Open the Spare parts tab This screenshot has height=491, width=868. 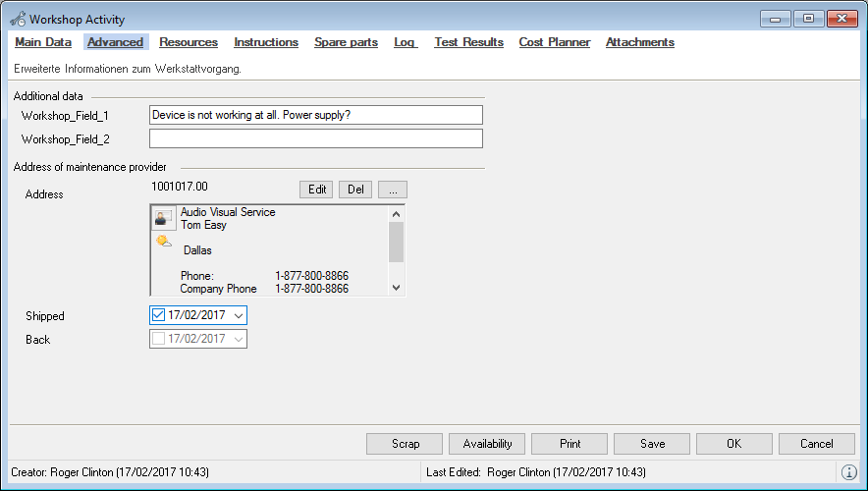[x=346, y=42]
